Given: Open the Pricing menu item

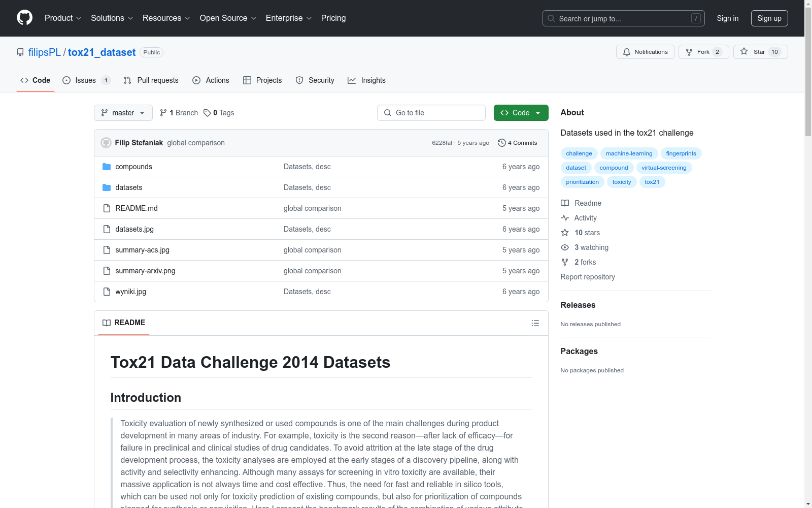Looking at the screenshot, I should click(x=333, y=18).
